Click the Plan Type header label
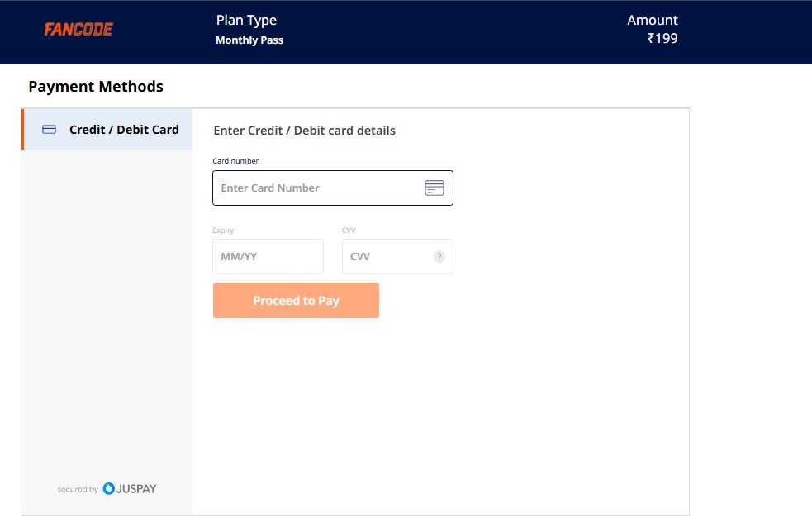 [246, 21]
